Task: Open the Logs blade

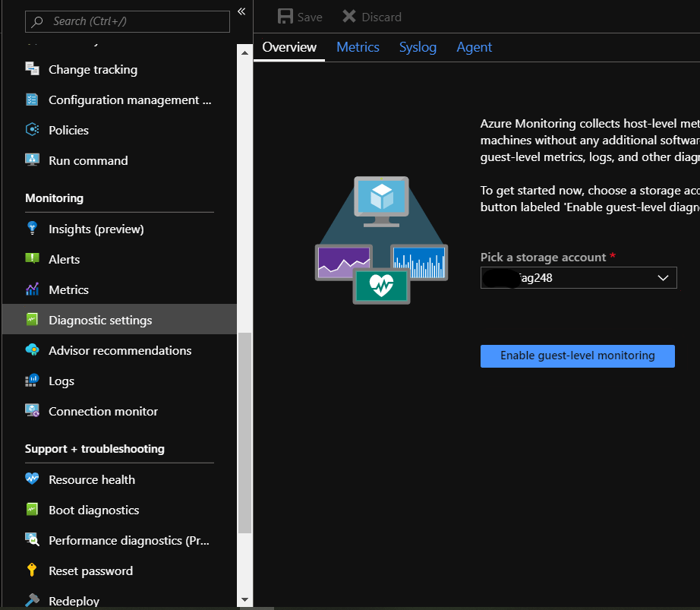Action: coord(61,381)
